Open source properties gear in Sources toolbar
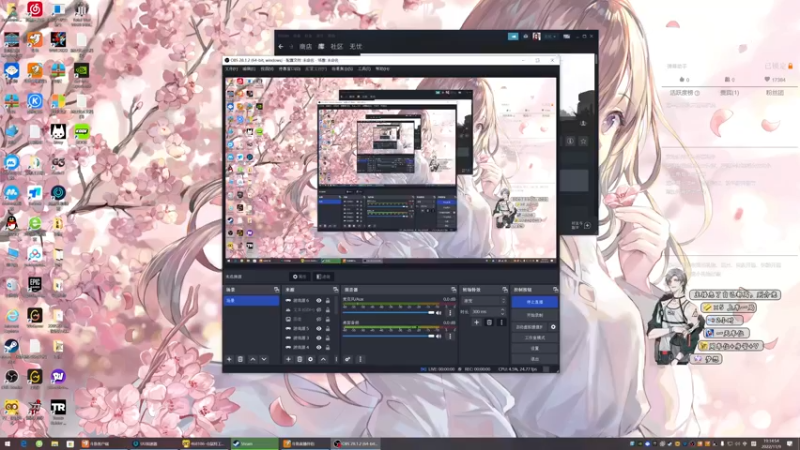 click(311, 359)
